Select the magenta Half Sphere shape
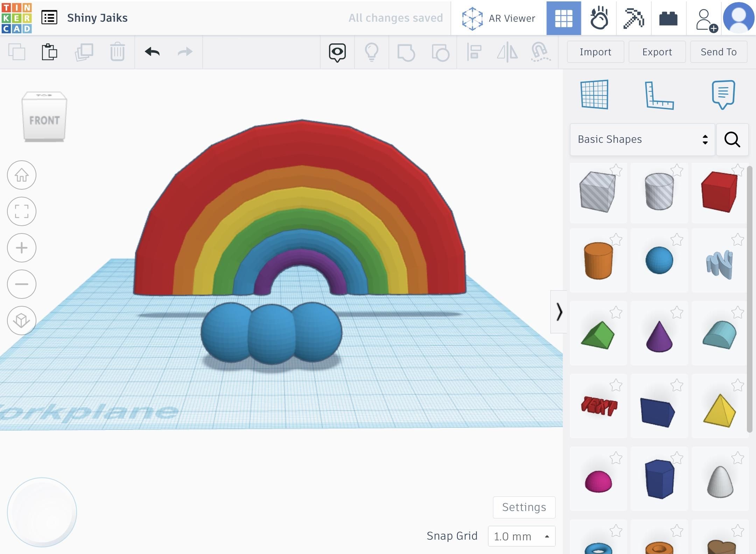Image resolution: width=756 pixels, height=554 pixels. 598,482
